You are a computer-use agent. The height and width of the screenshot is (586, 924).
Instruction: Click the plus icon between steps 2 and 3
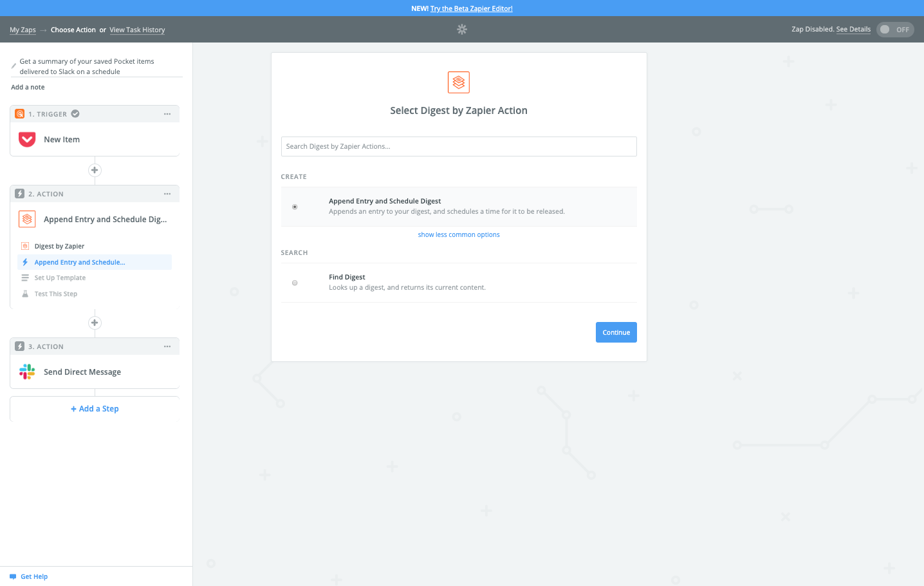click(95, 323)
